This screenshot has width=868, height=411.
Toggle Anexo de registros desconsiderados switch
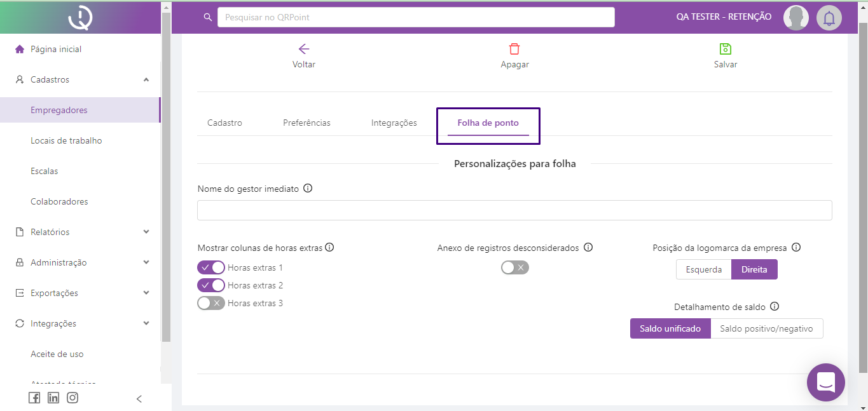click(514, 267)
